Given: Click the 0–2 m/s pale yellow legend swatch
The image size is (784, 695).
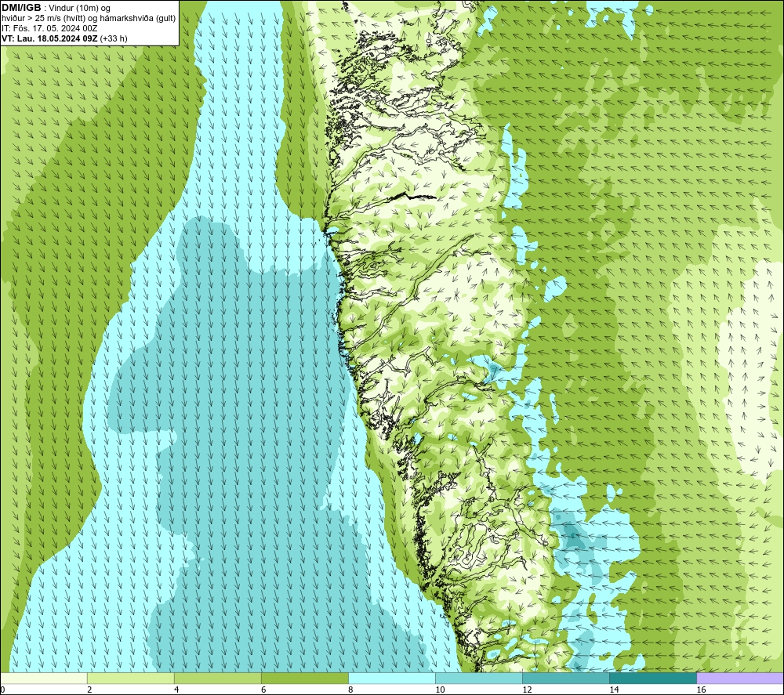Looking at the screenshot, I should (x=44, y=678).
